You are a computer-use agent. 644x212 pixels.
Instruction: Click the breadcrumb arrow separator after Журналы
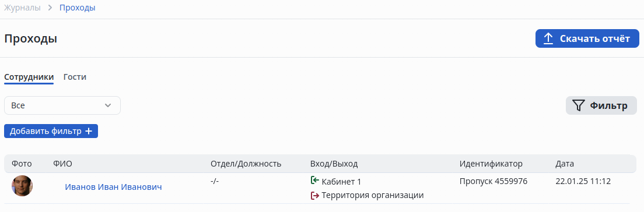pos(50,8)
